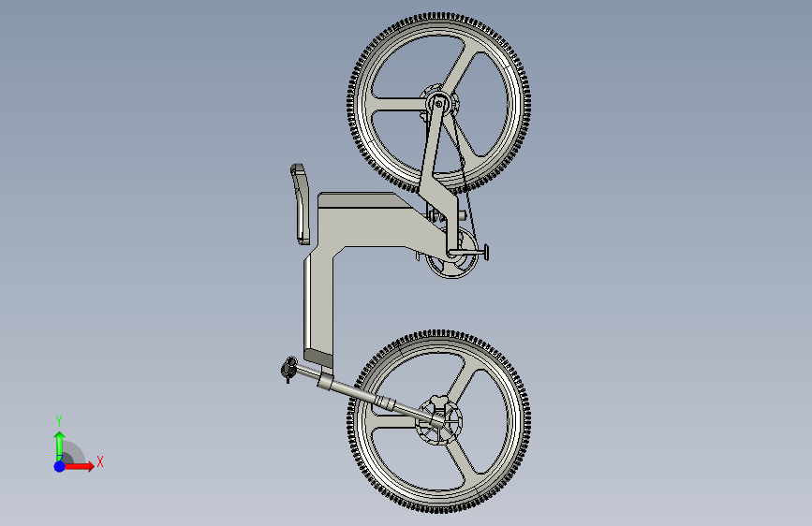Click the red X axis arrow of triad
This screenshot has height=526, width=812.
pyautogui.click(x=79, y=466)
